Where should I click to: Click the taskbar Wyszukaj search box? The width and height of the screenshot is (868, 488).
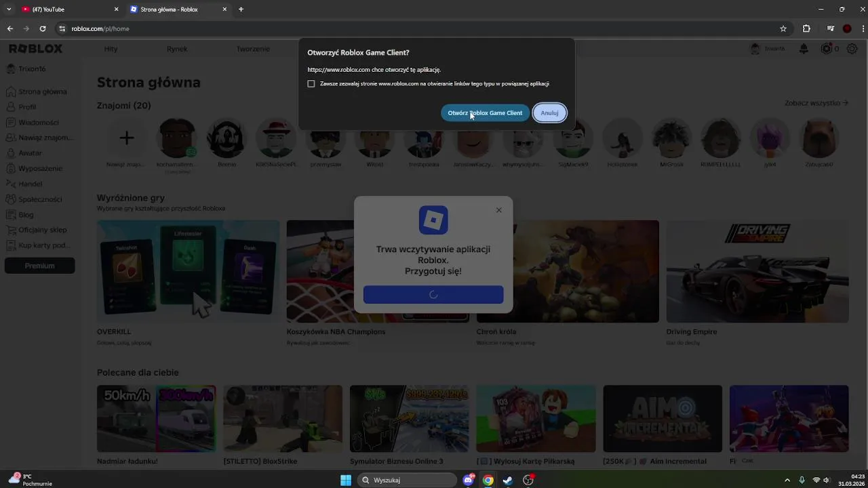point(406,480)
